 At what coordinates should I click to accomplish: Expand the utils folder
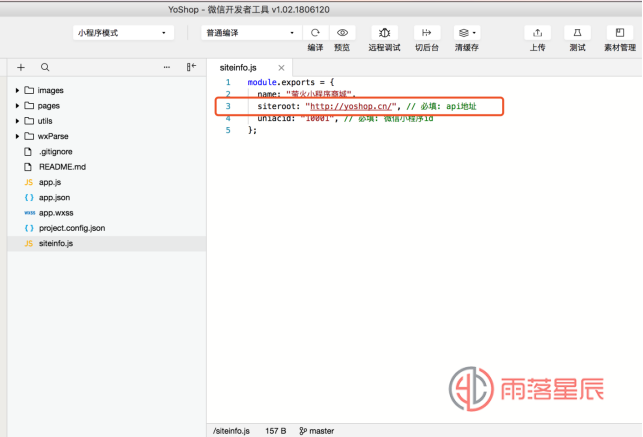(17, 121)
